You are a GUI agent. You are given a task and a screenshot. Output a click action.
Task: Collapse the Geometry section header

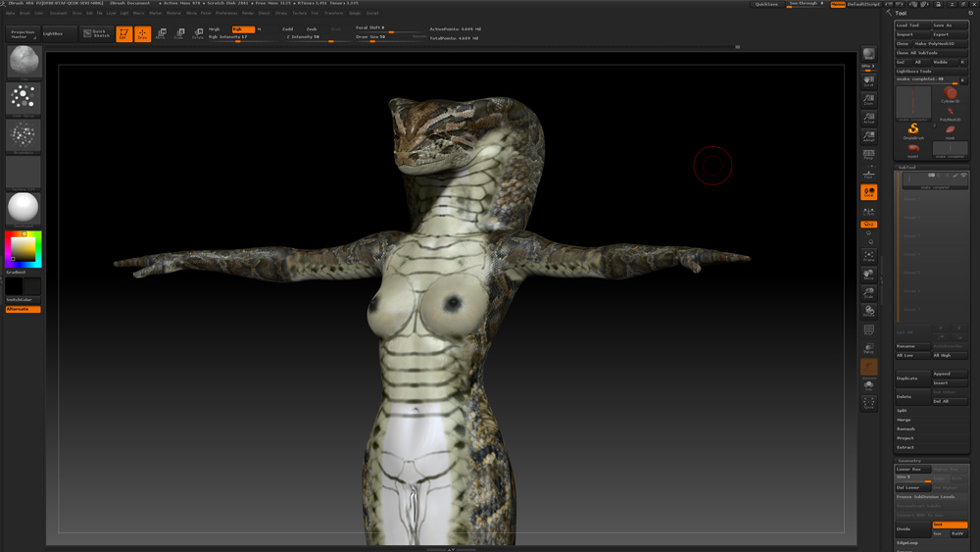[x=911, y=461]
